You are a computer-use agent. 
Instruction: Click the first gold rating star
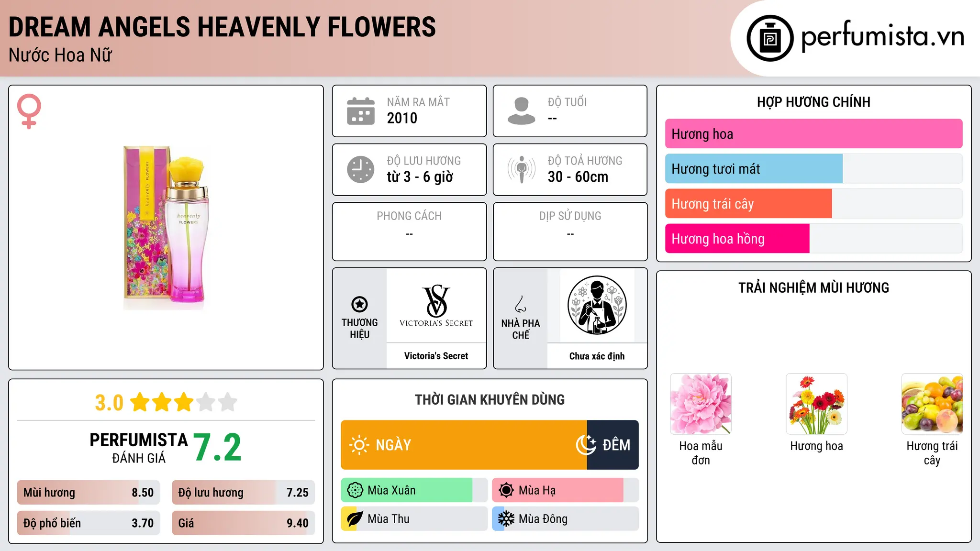[x=140, y=402]
